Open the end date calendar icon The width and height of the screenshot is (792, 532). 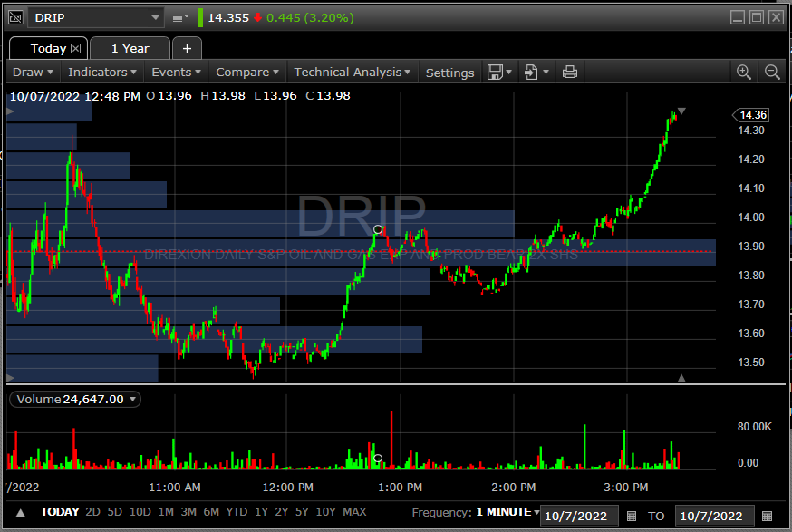click(x=768, y=516)
